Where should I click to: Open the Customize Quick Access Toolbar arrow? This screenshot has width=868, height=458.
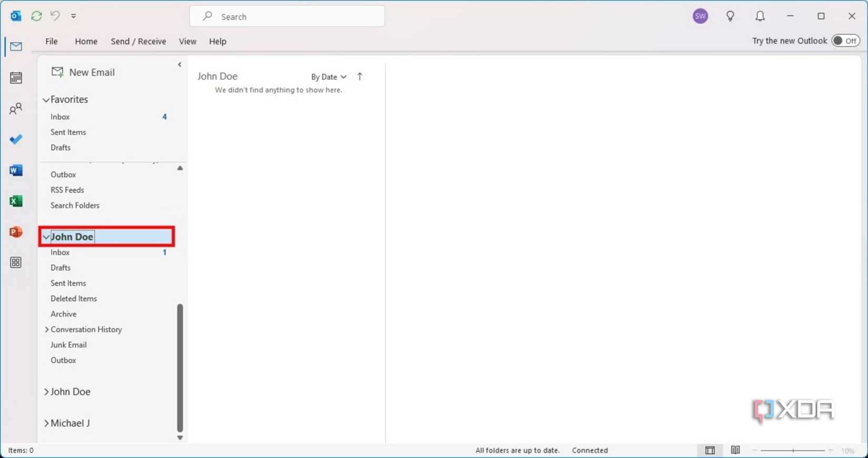[x=74, y=16]
